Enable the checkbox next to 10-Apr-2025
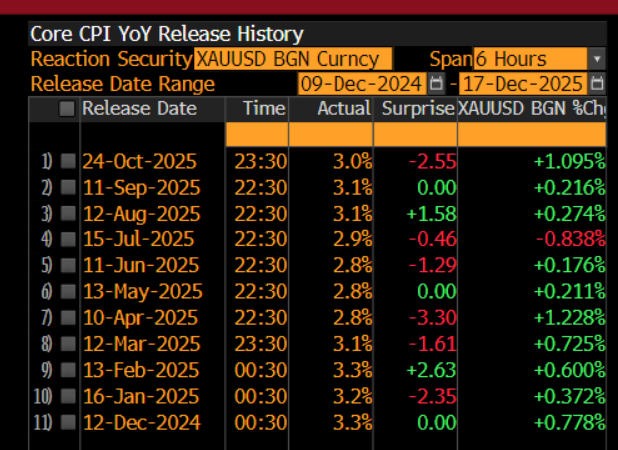The height and width of the screenshot is (450, 618). 67,317
